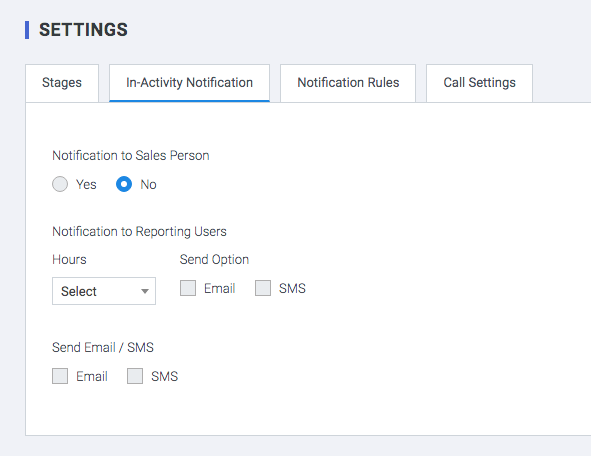Open the Notification Rules tab
Viewport: 591px width, 456px height.
(x=348, y=83)
